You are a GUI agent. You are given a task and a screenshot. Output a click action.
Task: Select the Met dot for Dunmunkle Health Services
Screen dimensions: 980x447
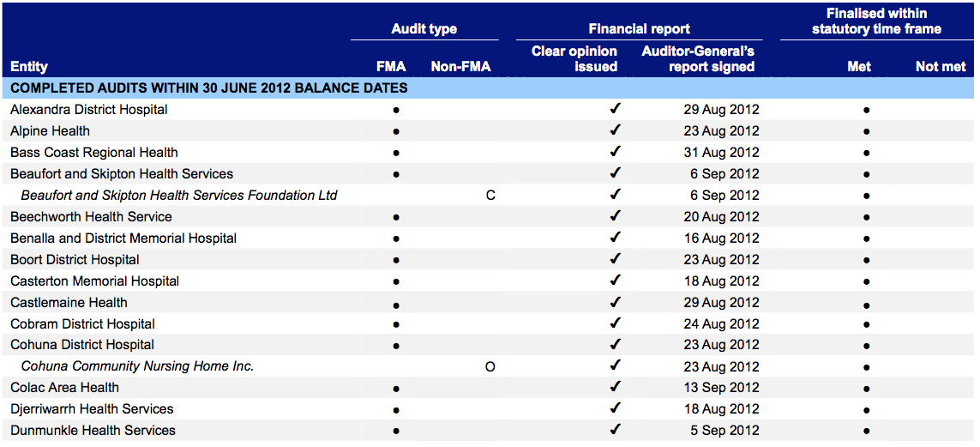tap(866, 432)
